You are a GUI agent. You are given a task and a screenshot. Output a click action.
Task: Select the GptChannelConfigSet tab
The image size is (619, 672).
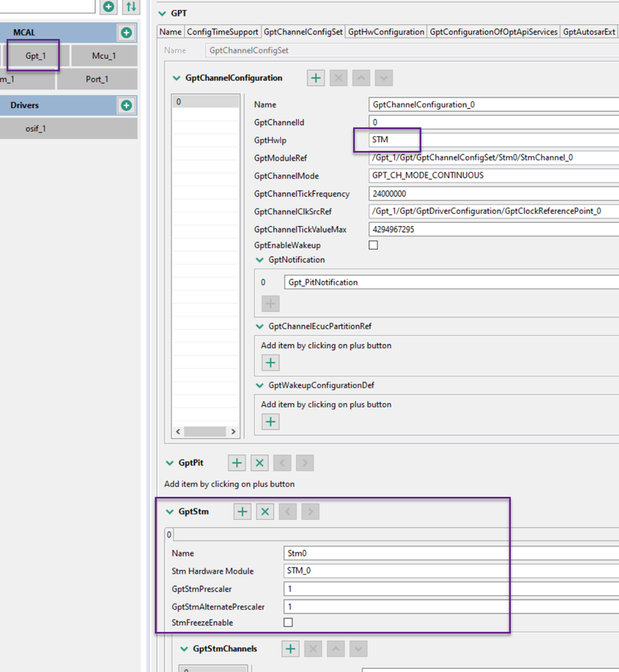303,32
